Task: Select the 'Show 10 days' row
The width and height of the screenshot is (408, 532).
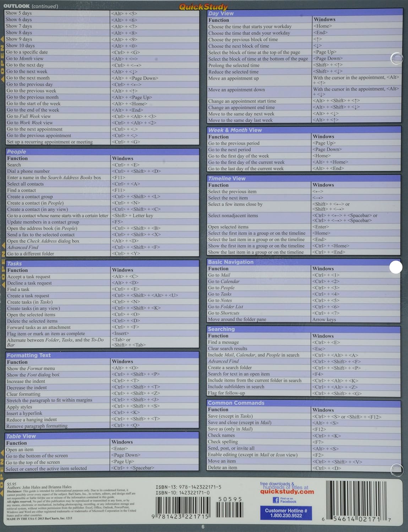Action: (102, 45)
